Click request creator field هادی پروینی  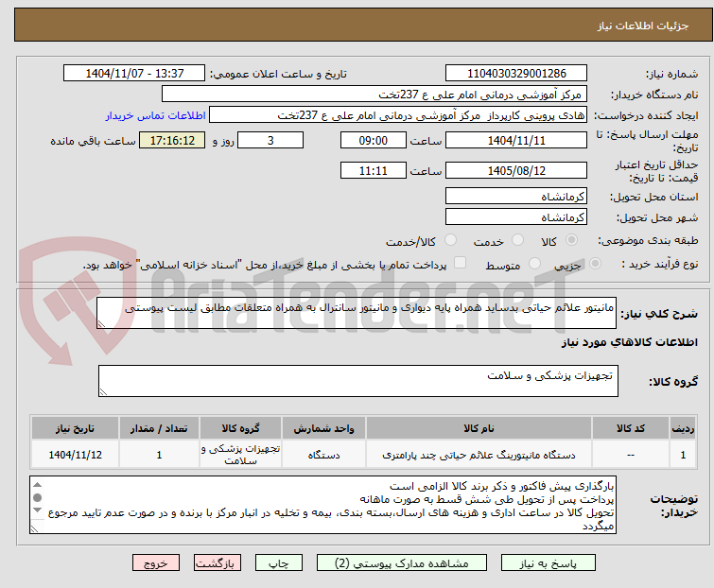click(398, 115)
